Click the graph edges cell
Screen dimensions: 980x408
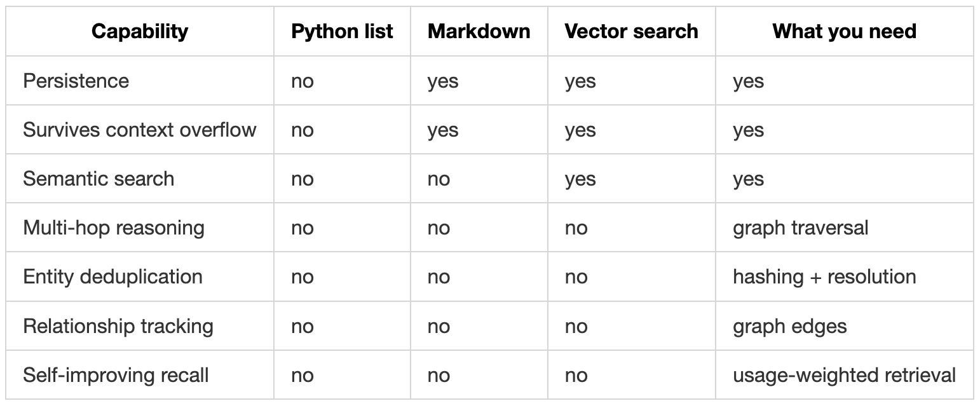click(x=790, y=326)
